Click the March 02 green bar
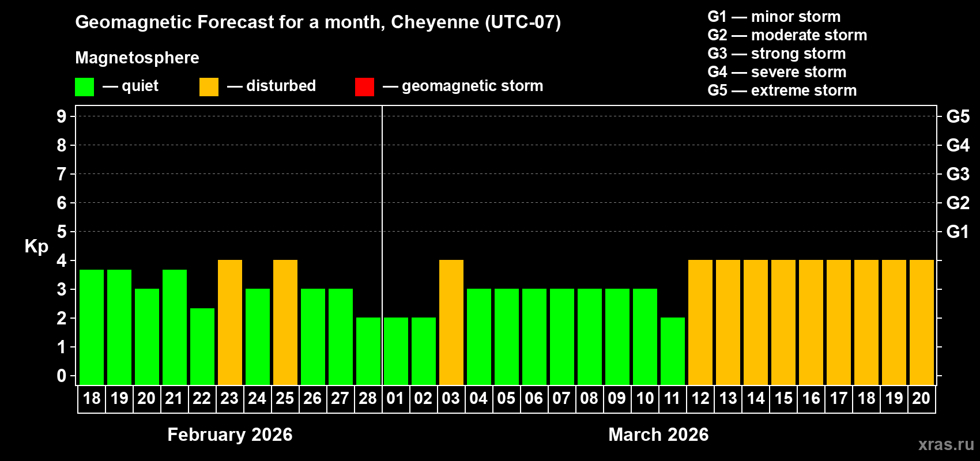The height and width of the screenshot is (461, 980). click(424, 351)
